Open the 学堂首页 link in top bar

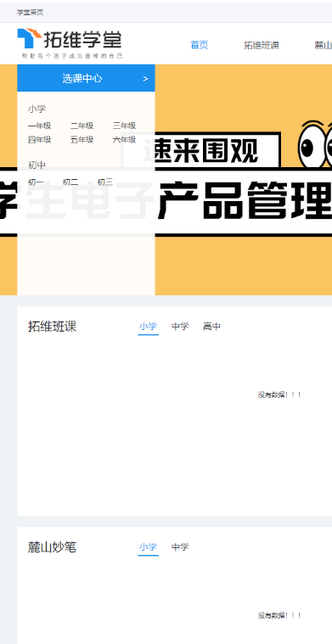(x=30, y=13)
